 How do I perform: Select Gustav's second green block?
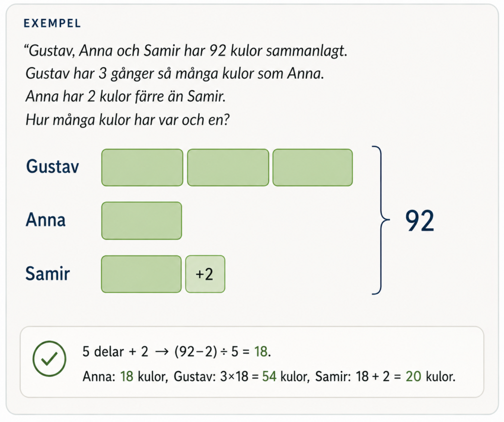tap(228, 167)
